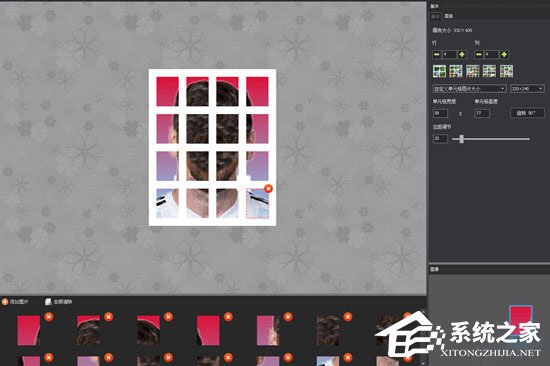This screenshot has width=550, height=366.
Task: Decrease the column count with minus button
Action: [x=479, y=54]
